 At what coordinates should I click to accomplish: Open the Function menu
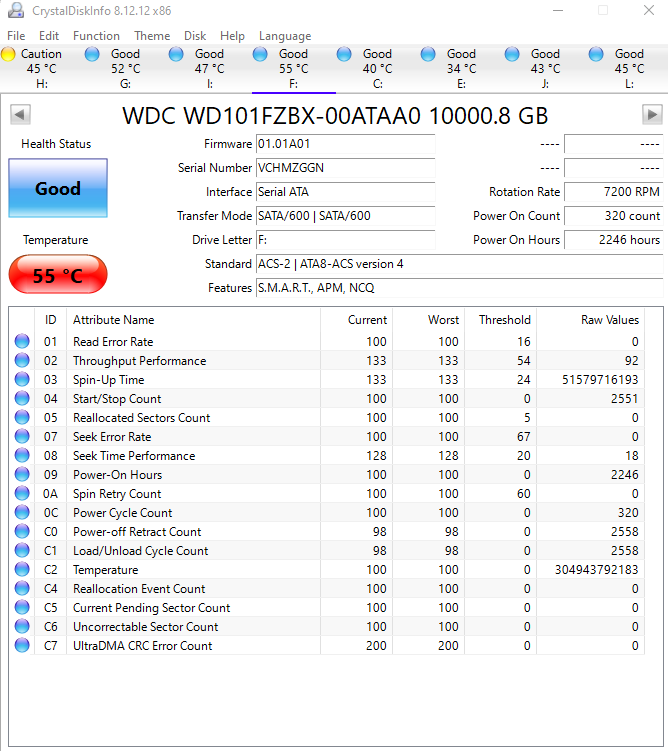point(96,36)
